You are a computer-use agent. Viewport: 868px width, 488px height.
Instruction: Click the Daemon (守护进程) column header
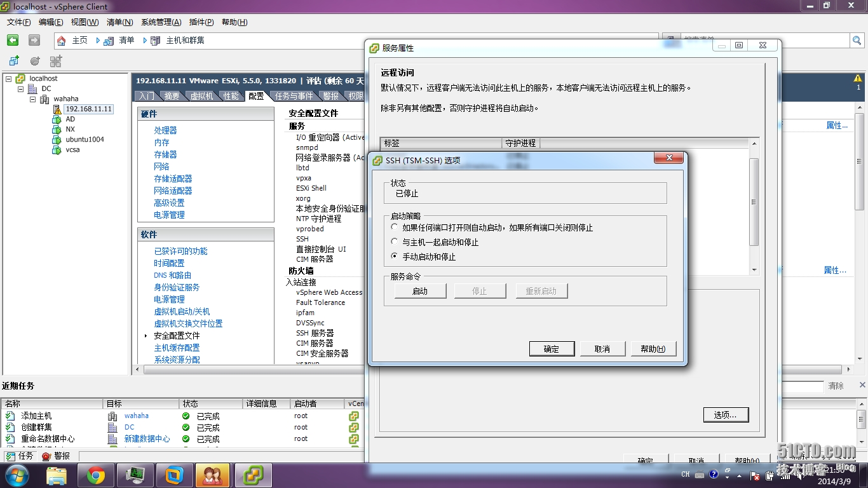[x=520, y=143]
